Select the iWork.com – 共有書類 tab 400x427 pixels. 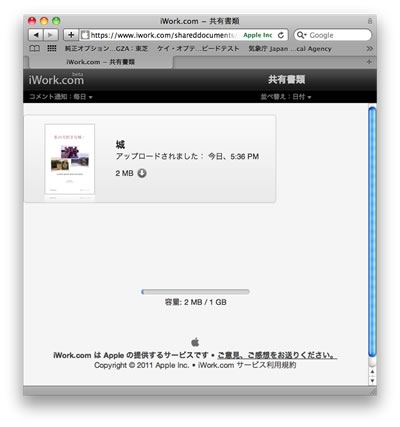[x=101, y=62]
